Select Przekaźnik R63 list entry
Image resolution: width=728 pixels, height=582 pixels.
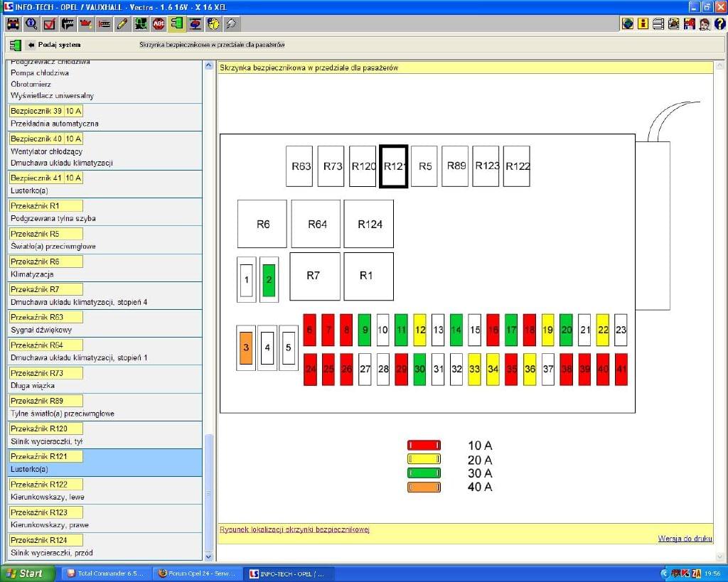(46, 317)
